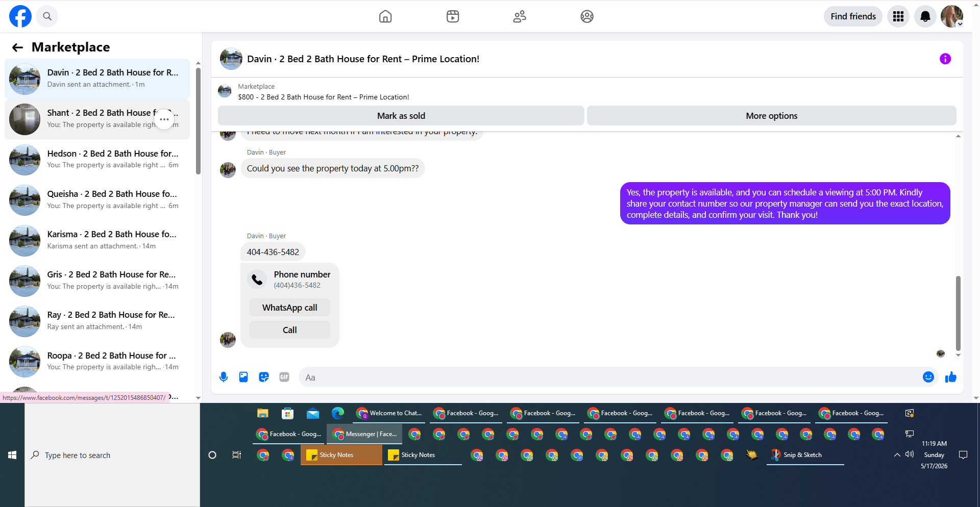Click the "Could you see the property today" message
This screenshot has height=507, width=980.
pos(333,168)
